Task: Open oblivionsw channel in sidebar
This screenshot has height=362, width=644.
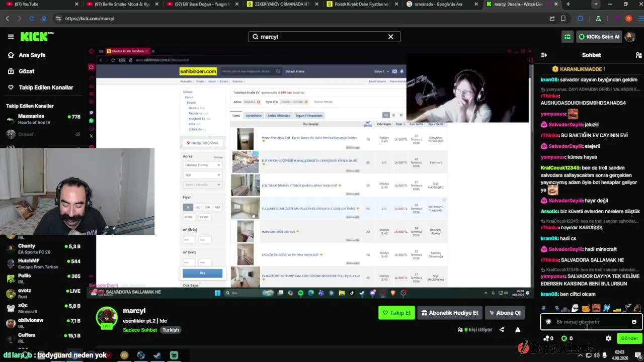Action: (x=43, y=323)
